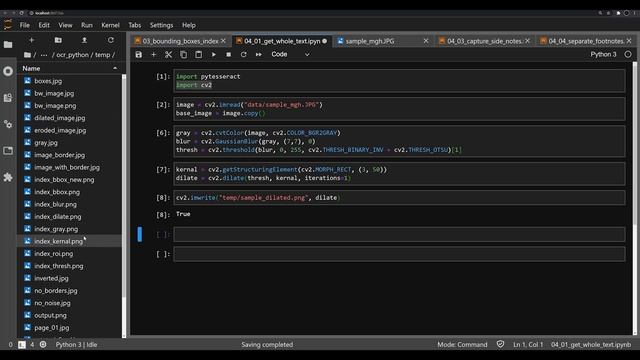Open the Property Inspector gears panel

(8, 124)
